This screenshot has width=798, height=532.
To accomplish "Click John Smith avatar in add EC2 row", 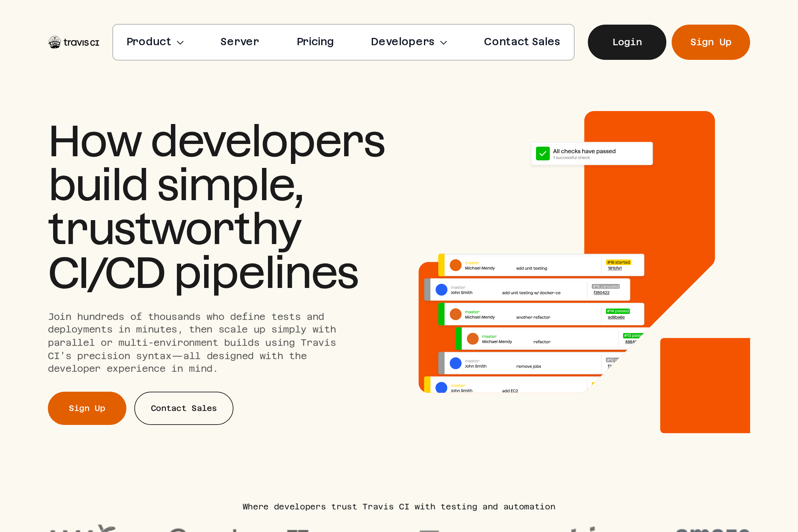I will coord(441,387).
